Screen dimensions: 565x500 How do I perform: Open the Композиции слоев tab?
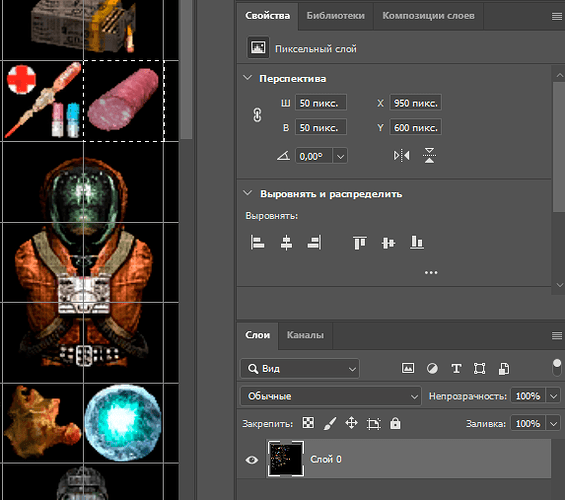(428, 16)
